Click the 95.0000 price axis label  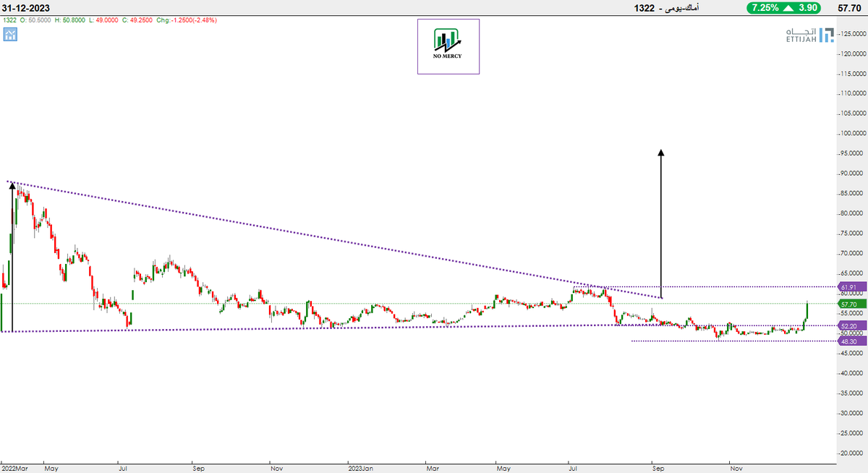click(x=853, y=153)
